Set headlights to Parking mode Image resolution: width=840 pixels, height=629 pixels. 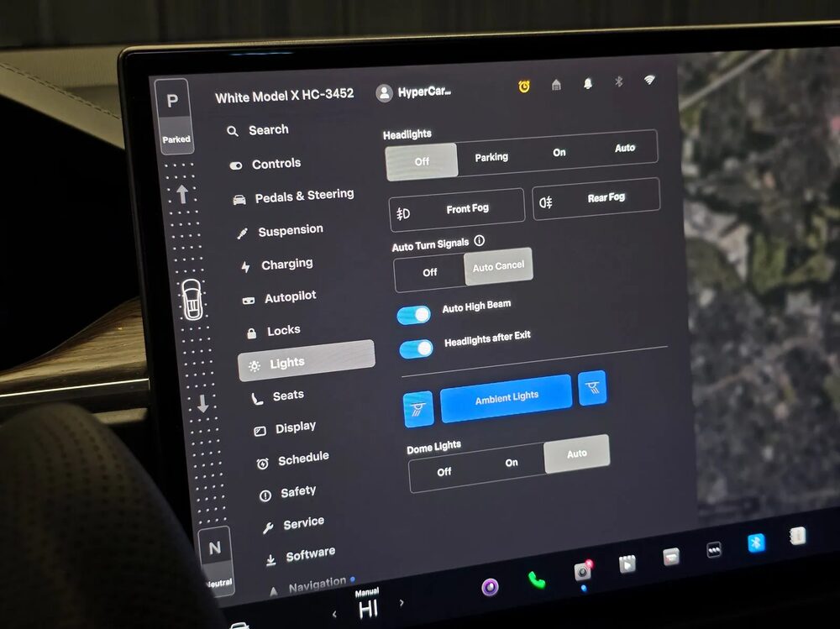[491, 157]
